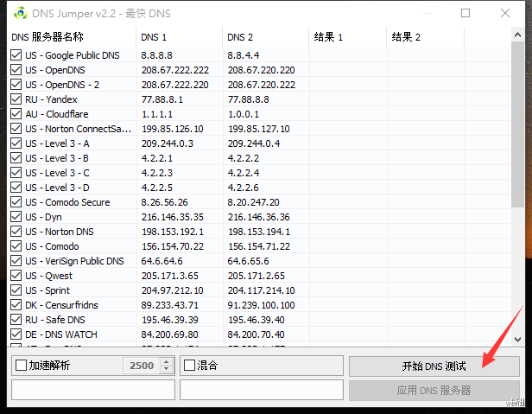
Task: Click the 2500 timeout value field
Action: pos(142,366)
